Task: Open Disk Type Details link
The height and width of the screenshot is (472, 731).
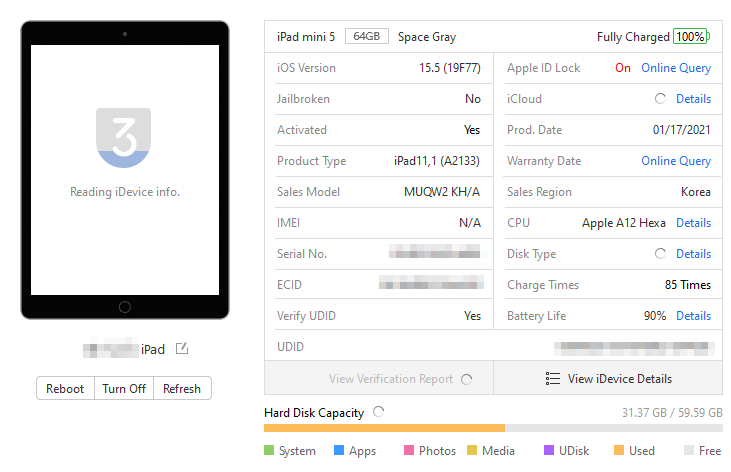Action: tap(693, 253)
